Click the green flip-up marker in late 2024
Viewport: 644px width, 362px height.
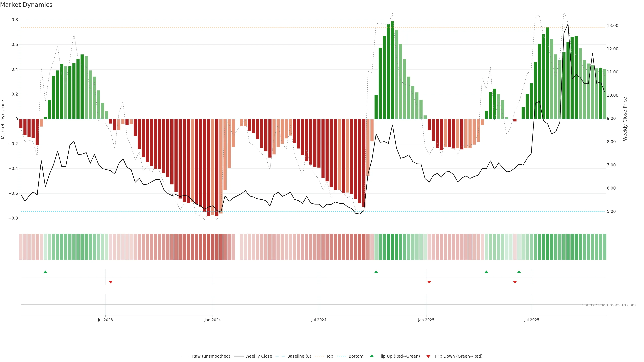tap(376, 272)
